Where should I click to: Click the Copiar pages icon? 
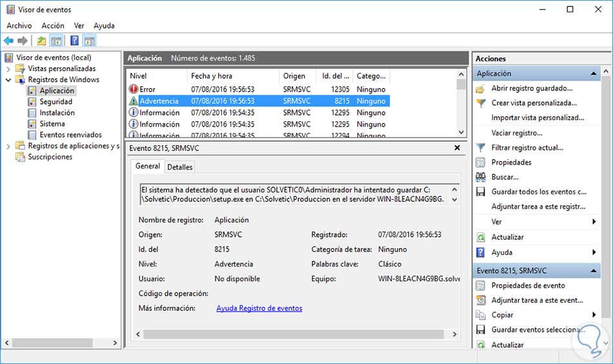481,315
